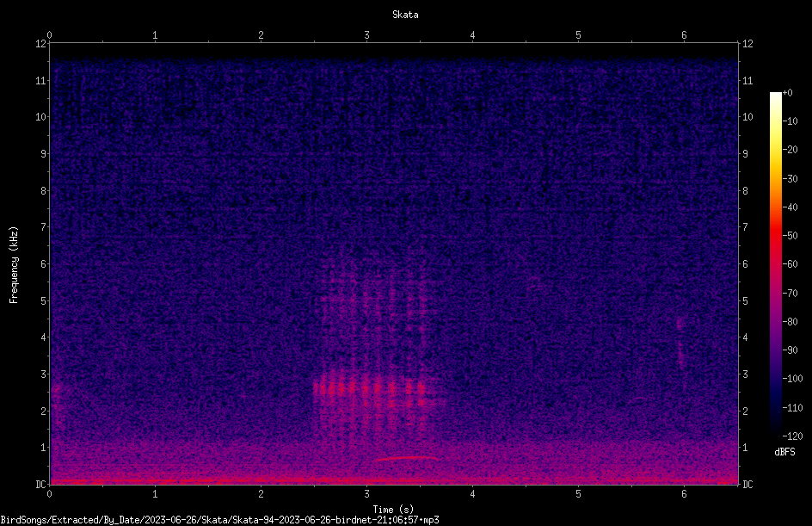
Task: Click the "-70" colorbar label
Action: pos(790,294)
